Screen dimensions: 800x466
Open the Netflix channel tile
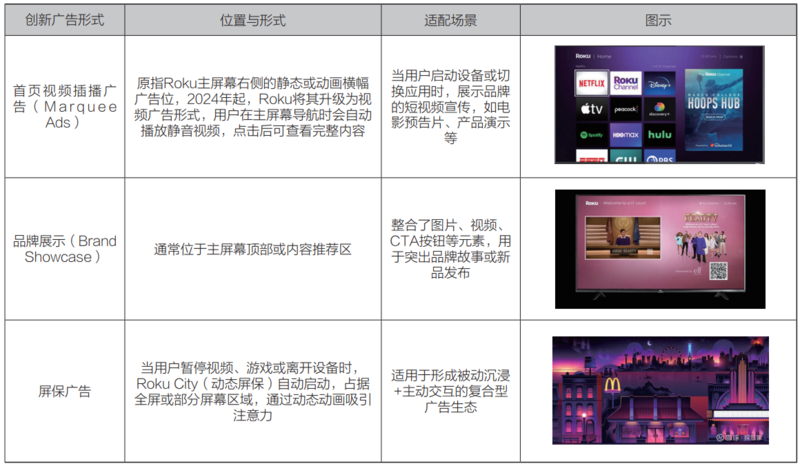pyautogui.click(x=591, y=82)
